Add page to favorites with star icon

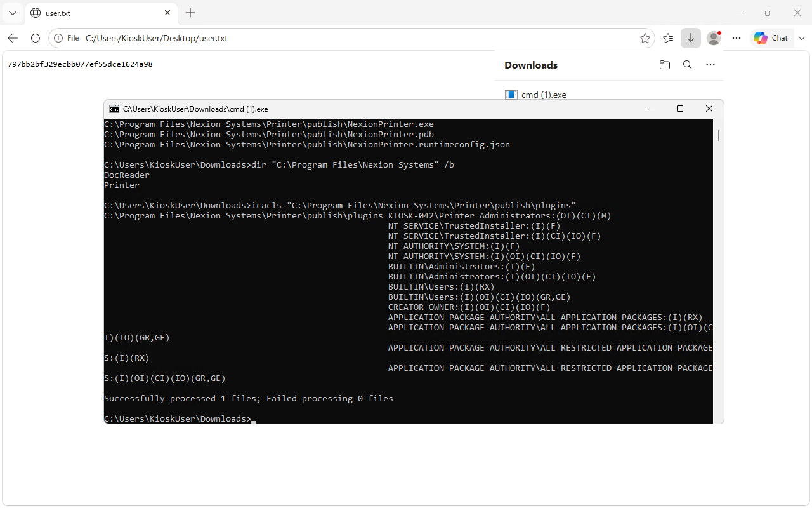(x=645, y=38)
